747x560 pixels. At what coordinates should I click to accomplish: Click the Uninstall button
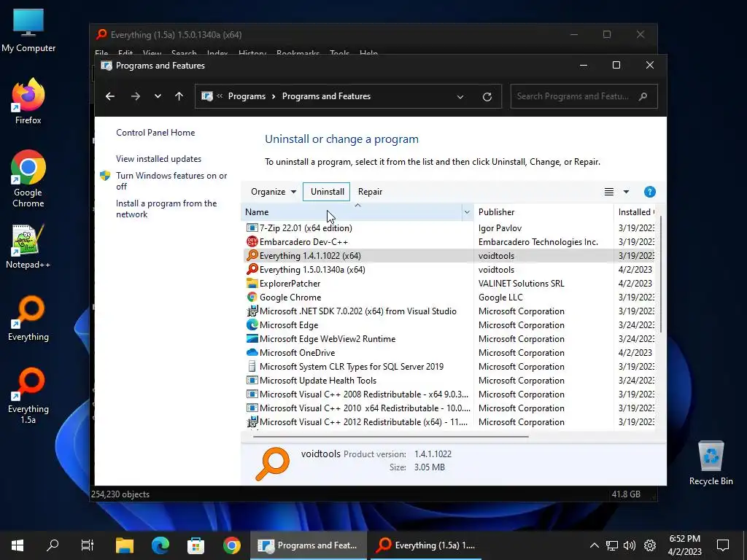coord(326,192)
